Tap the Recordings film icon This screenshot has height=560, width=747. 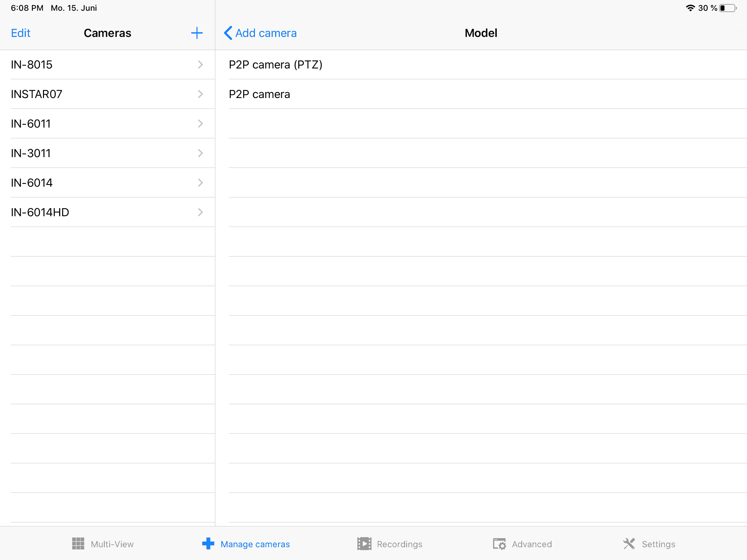point(364,544)
